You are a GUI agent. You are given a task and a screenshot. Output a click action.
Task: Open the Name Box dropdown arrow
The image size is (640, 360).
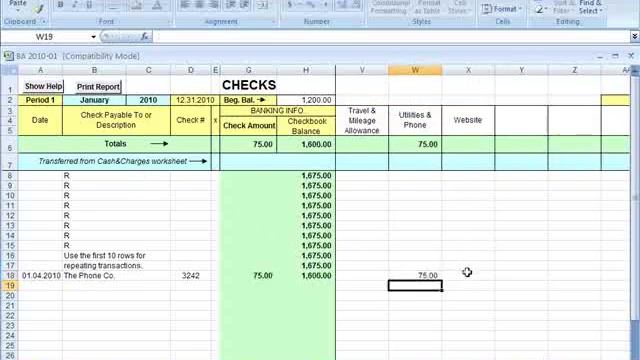93,37
